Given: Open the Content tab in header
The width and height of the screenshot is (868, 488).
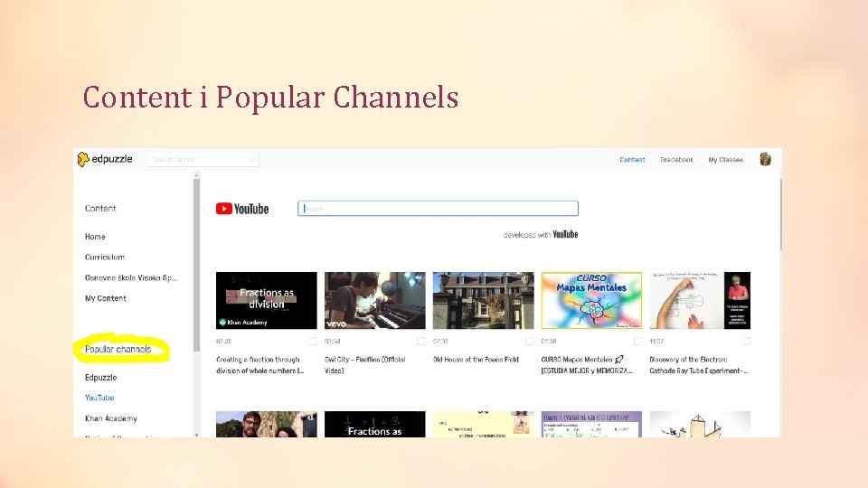Looking at the screenshot, I should [632, 160].
